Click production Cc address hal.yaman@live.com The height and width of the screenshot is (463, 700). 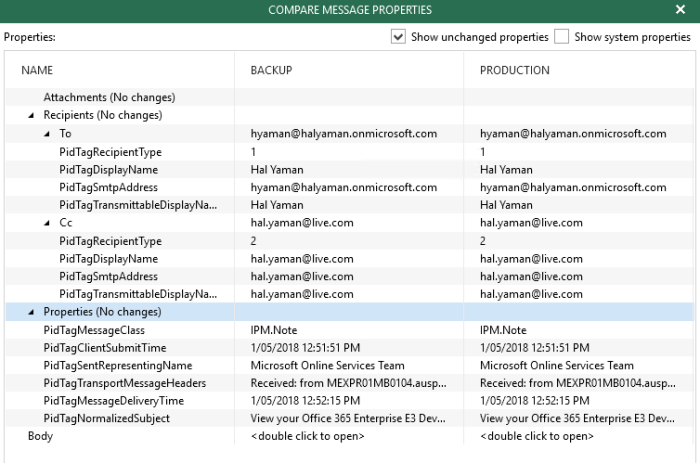point(531,223)
